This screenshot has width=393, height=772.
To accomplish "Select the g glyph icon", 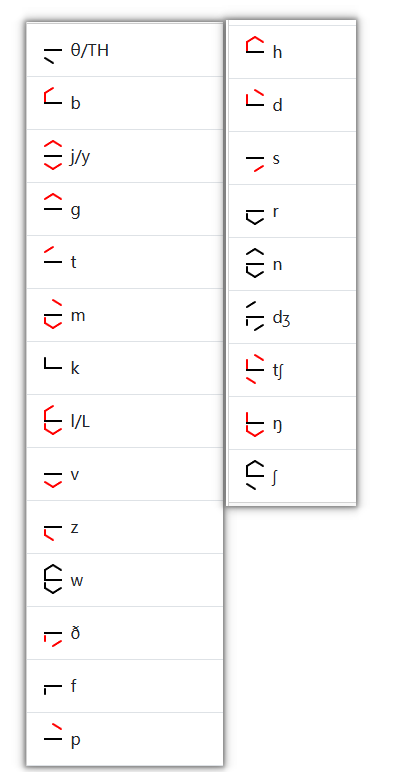I will click(53, 202).
